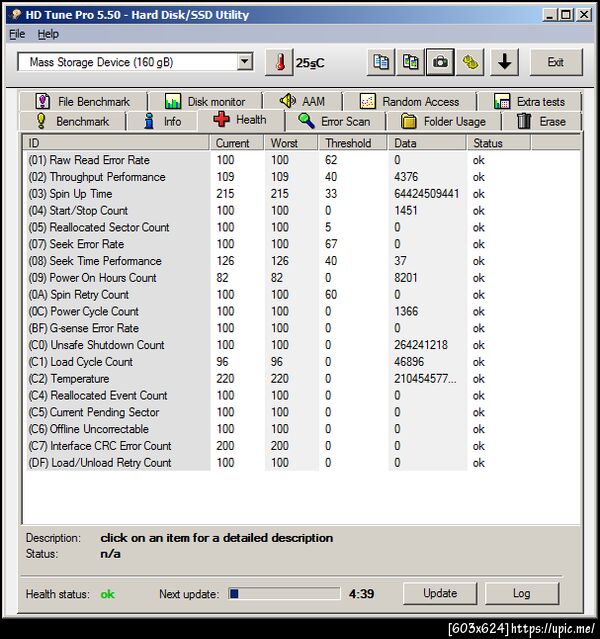Select the Throughput Performance row

pyautogui.click(x=302, y=177)
